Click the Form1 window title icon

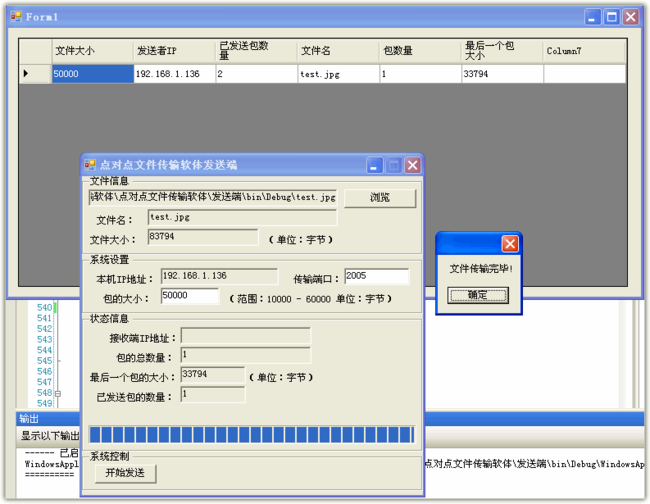click(x=16, y=17)
